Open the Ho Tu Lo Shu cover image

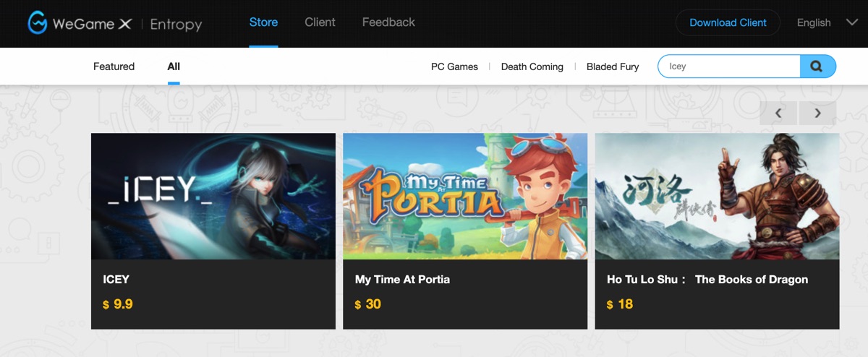(x=717, y=196)
